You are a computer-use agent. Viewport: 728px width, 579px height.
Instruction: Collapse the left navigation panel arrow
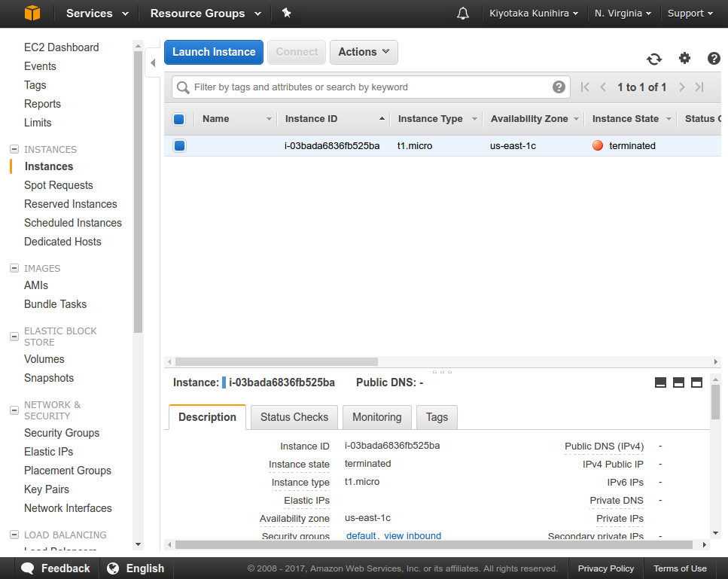click(153, 62)
